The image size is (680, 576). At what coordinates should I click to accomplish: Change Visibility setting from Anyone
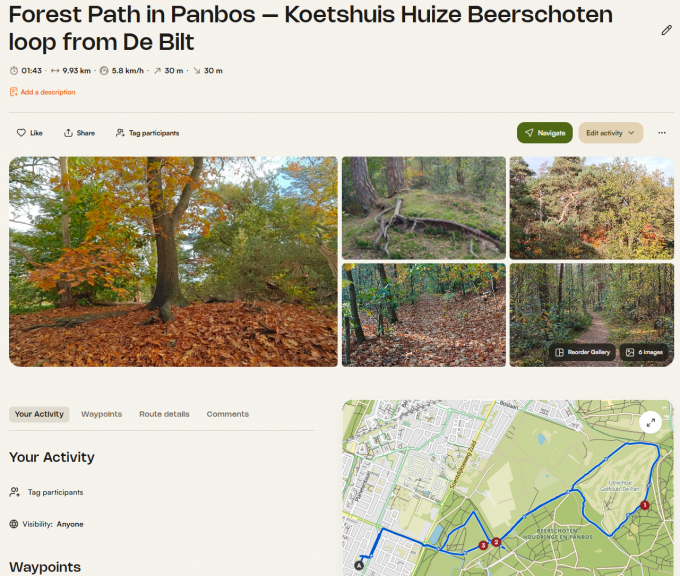[x=69, y=524]
